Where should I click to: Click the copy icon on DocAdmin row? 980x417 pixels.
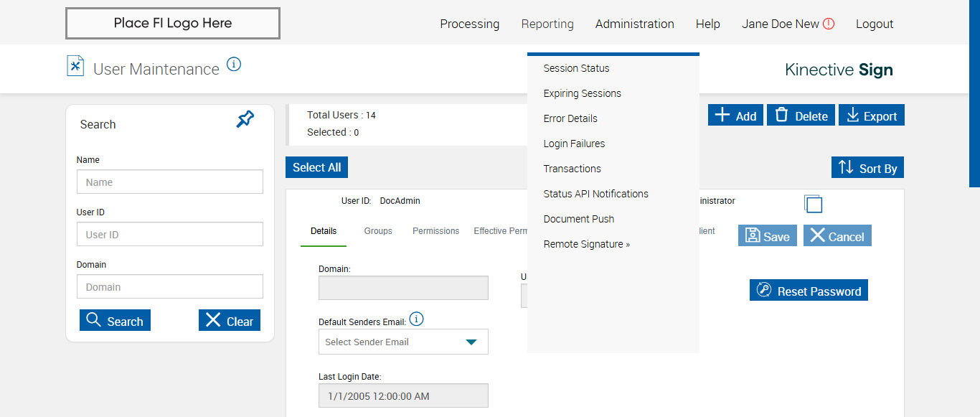point(813,204)
